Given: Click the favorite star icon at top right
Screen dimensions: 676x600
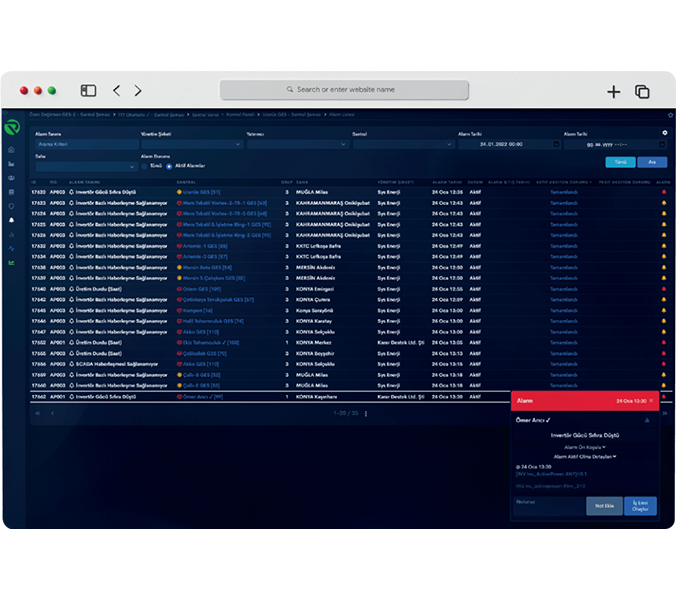Looking at the screenshot, I should point(670,115).
